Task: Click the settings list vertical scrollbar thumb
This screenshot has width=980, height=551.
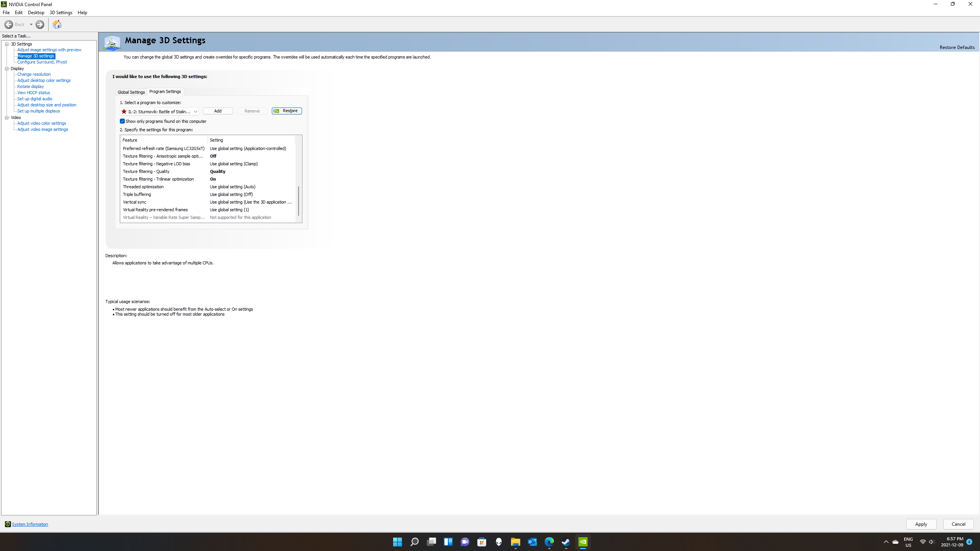Action: point(299,201)
